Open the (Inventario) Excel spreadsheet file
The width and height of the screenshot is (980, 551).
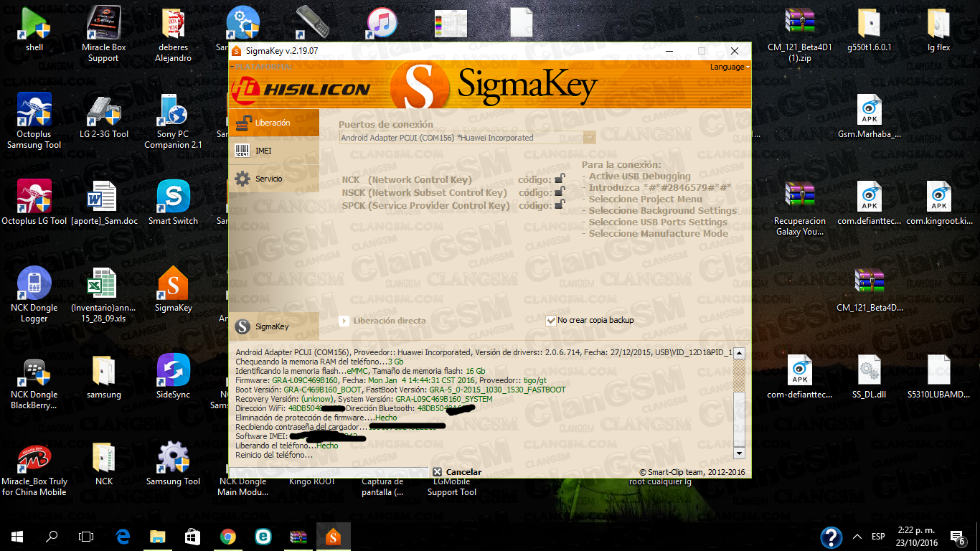tap(104, 294)
